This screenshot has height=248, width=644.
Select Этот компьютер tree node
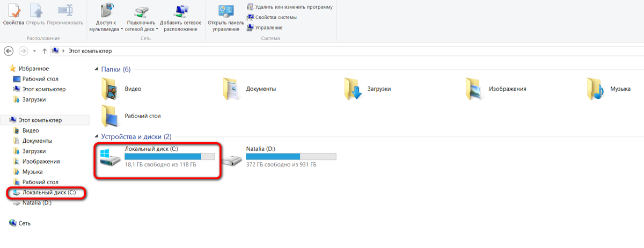35,120
